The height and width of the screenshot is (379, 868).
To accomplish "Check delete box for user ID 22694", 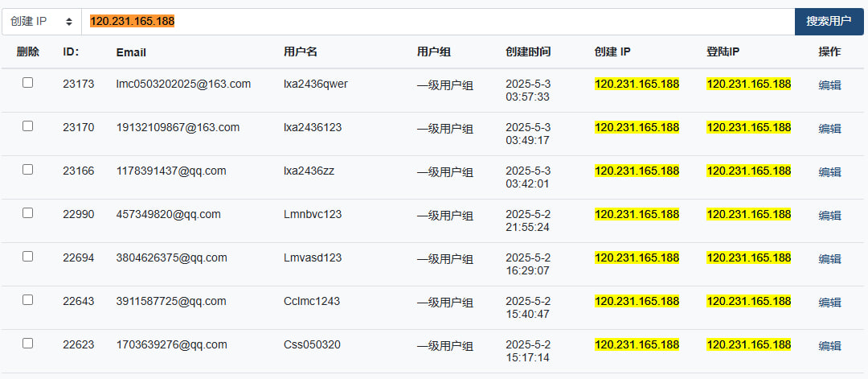I will 27,257.
